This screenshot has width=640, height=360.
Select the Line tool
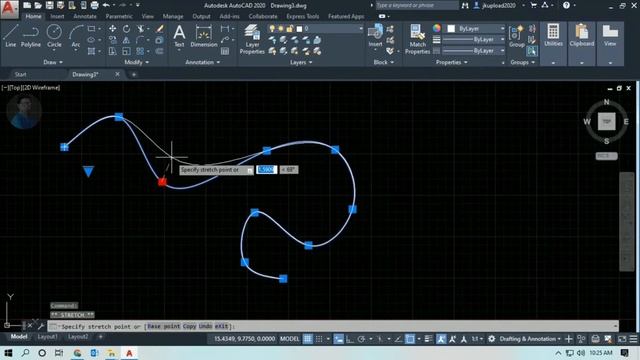coord(11,36)
